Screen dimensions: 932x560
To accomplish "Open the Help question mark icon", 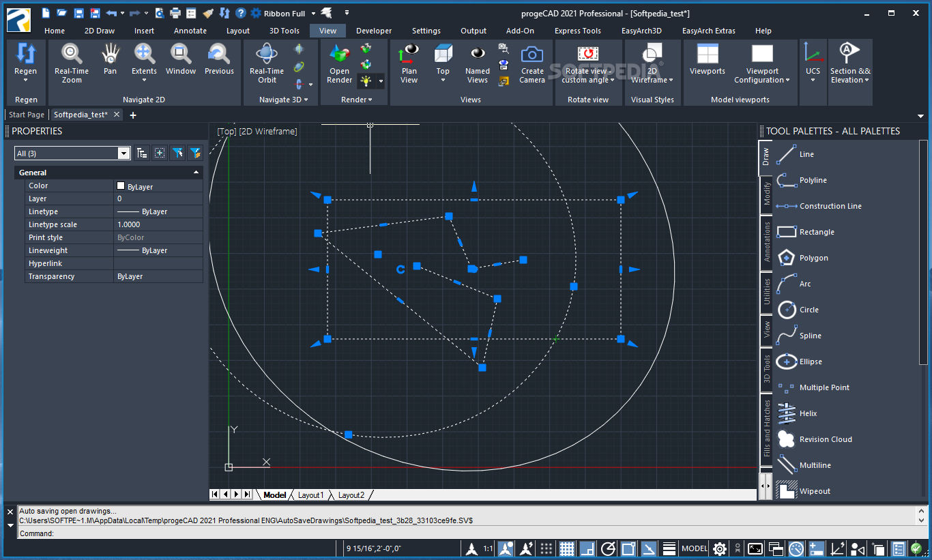I will 241,13.
